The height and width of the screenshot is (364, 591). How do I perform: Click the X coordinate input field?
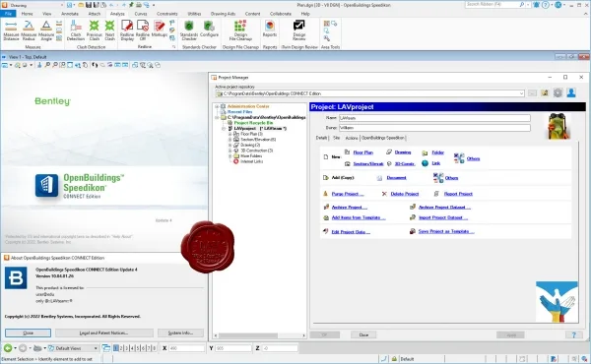(186, 348)
